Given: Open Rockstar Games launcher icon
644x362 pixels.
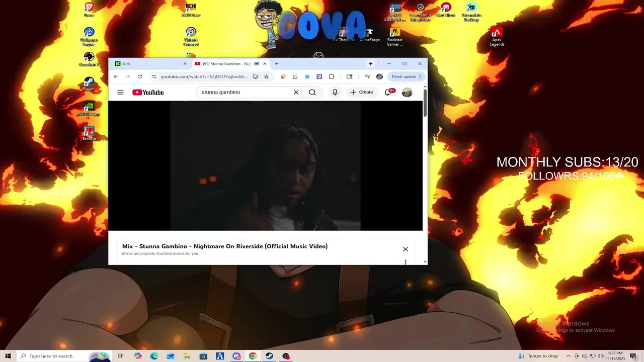Looking at the screenshot, I should tap(394, 37).
